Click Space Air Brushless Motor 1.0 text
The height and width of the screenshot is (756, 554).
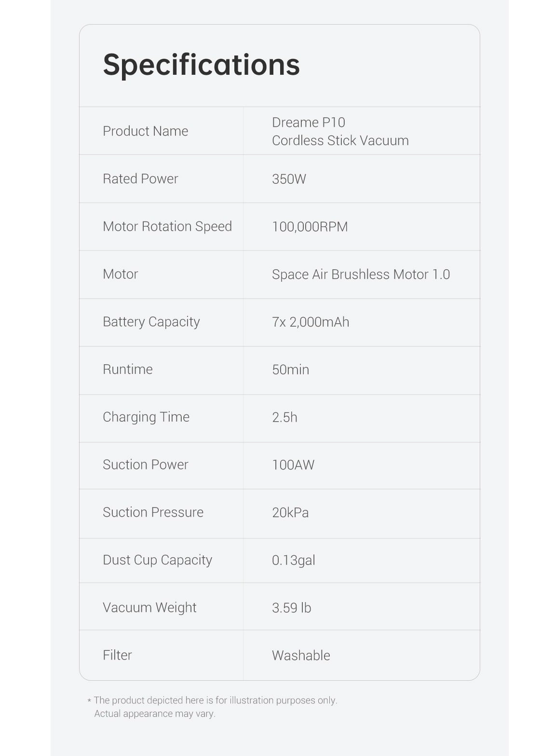click(x=361, y=275)
